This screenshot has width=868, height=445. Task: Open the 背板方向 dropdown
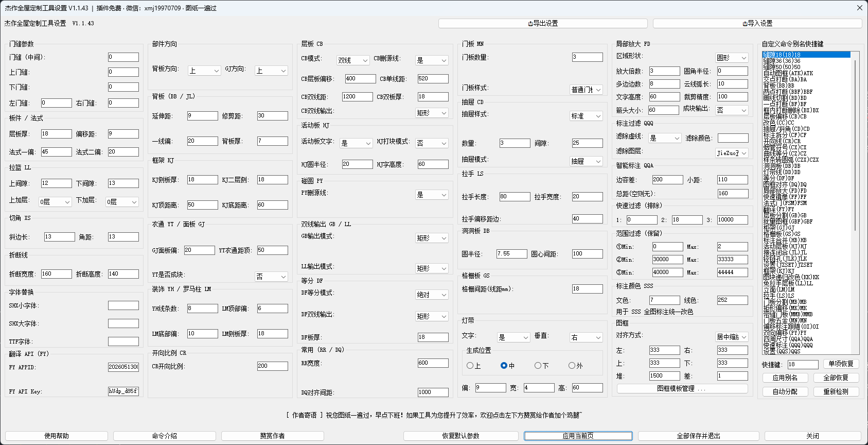[x=204, y=71]
